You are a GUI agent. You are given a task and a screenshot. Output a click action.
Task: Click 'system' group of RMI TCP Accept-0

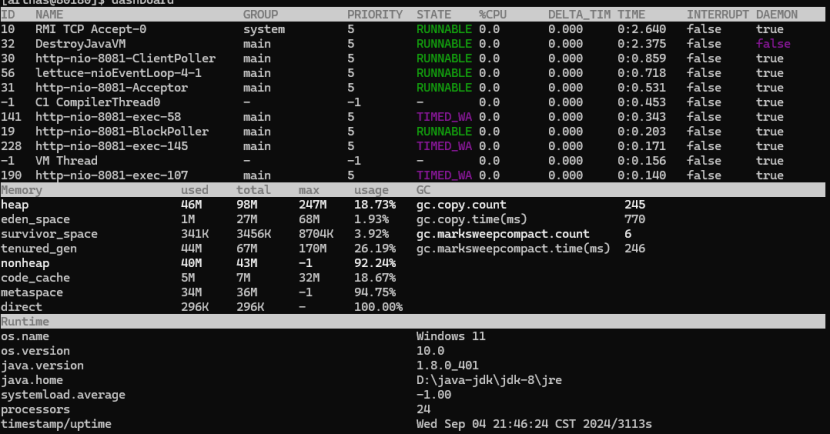pos(264,29)
